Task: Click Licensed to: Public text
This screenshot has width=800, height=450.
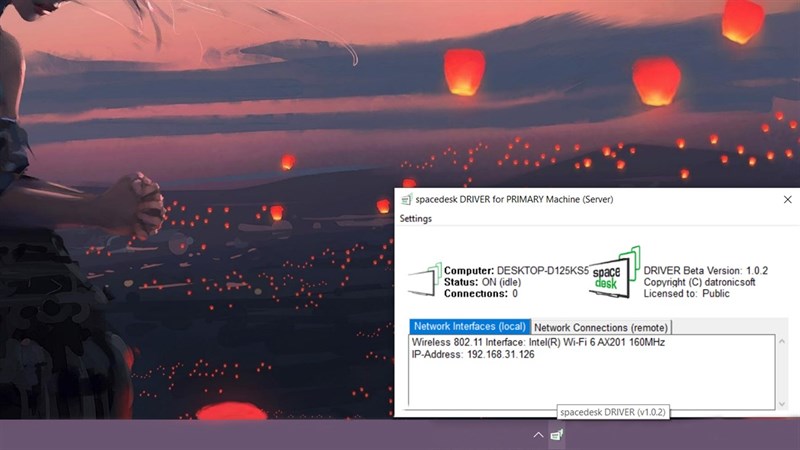Action: point(686,293)
